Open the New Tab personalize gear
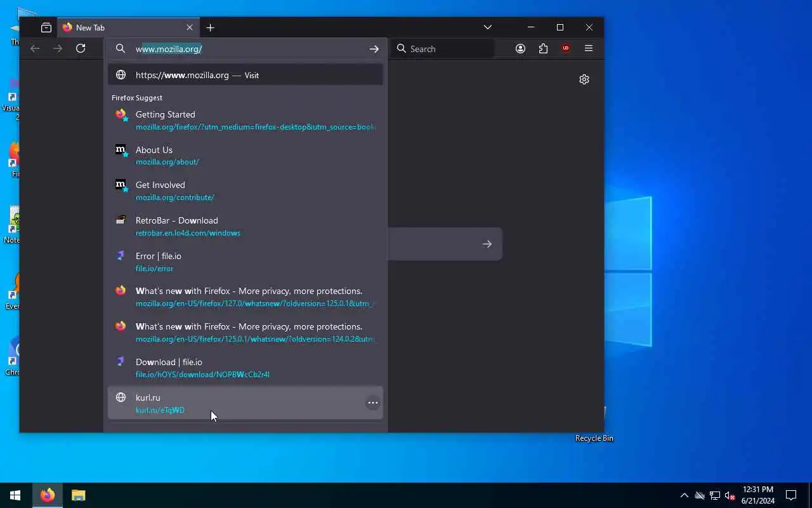 pyautogui.click(x=584, y=79)
